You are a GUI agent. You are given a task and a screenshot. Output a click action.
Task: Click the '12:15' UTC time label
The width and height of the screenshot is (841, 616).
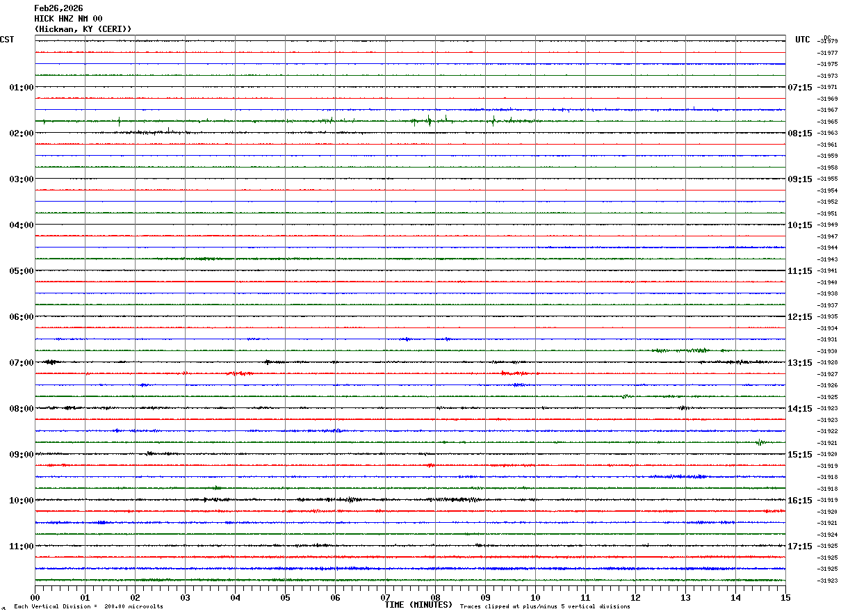pyautogui.click(x=800, y=317)
